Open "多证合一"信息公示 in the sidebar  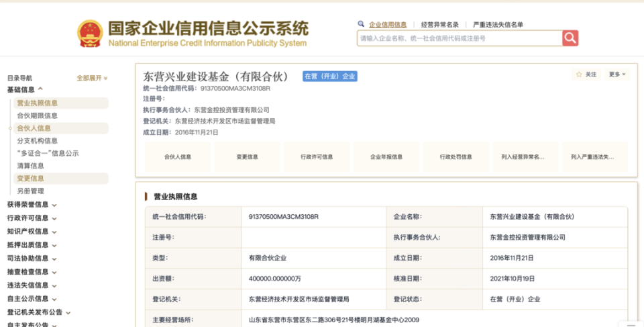pos(48,153)
